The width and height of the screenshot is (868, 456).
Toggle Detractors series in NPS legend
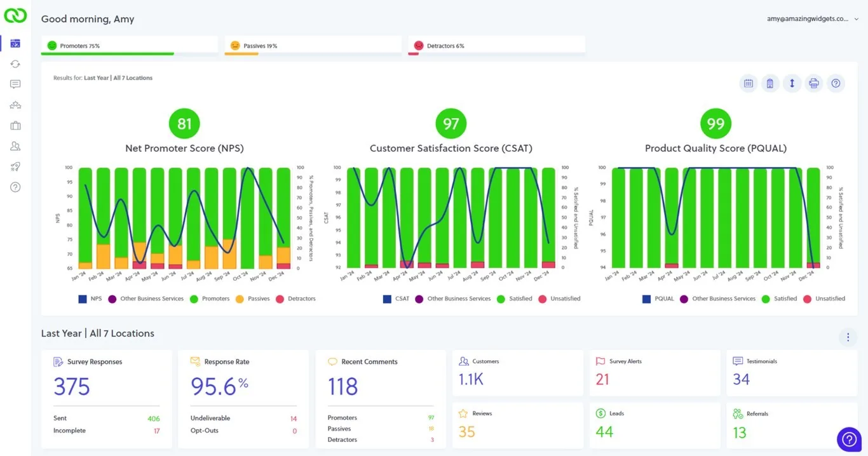click(295, 298)
